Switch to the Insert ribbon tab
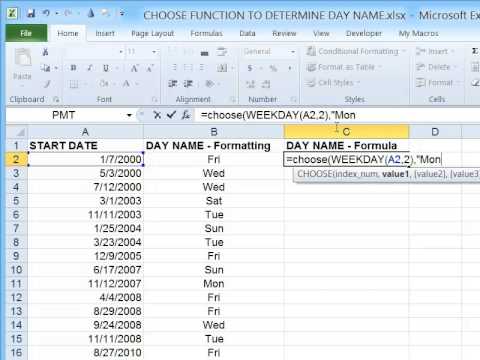Screen dimensions: 480x360 click(x=105, y=33)
